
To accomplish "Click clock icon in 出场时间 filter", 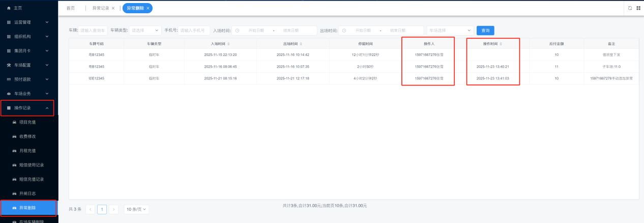I will 344,31.
